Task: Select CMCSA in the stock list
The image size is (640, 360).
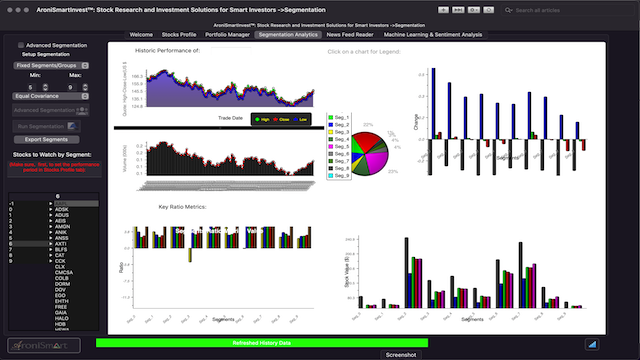Action: tap(64, 273)
